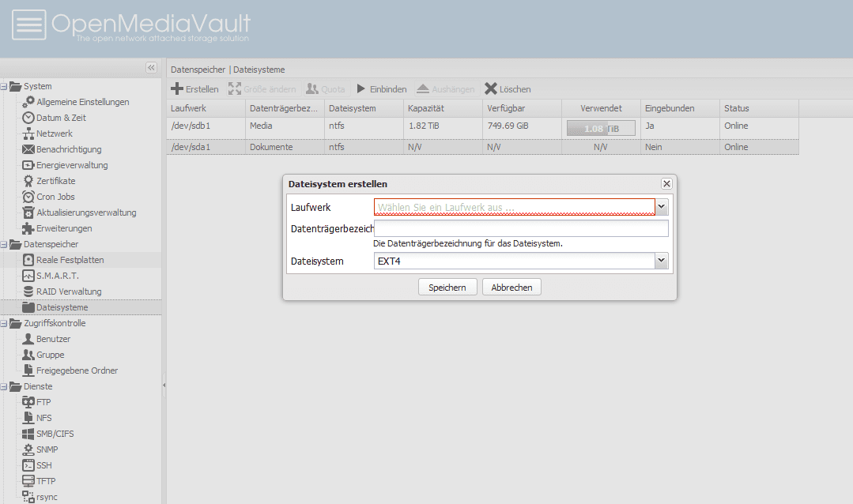
Task: Open SSH terminal icon
Action: point(28,465)
